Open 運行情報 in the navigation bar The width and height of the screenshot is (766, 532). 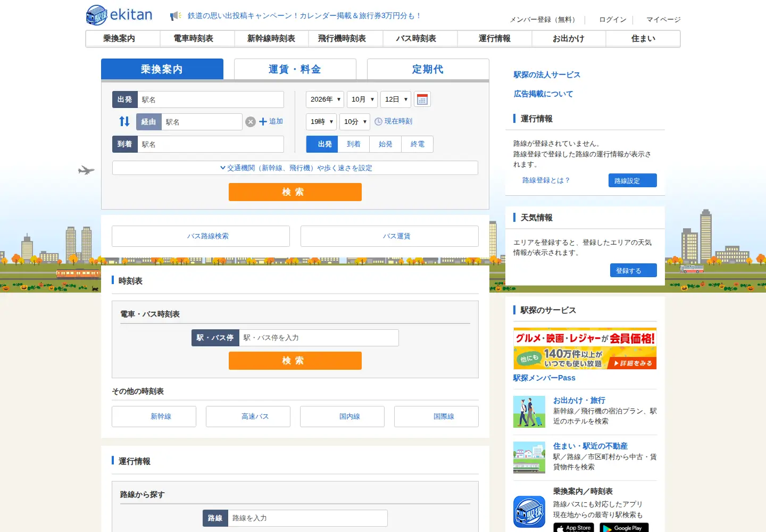pos(495,39)
